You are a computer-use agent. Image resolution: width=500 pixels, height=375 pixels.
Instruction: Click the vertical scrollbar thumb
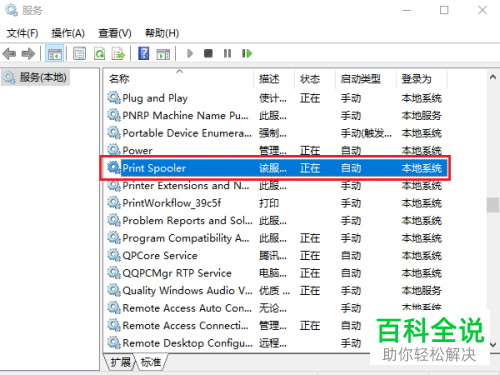tap(493, 205)
